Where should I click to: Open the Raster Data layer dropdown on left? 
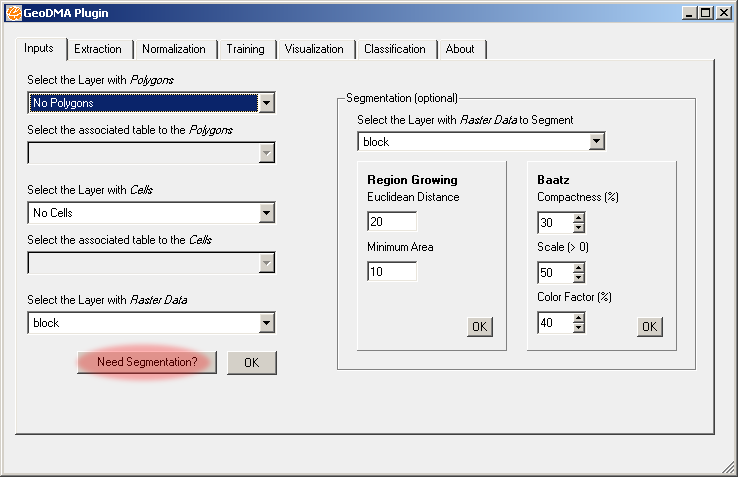coord(266,323)
